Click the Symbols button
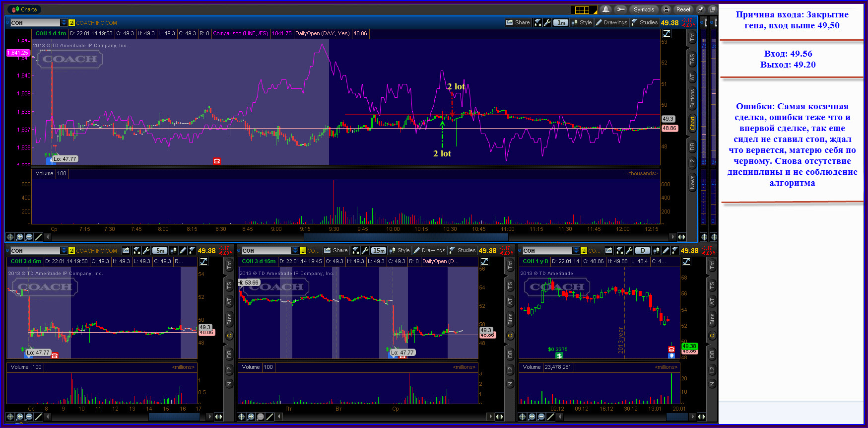The height and width of the screenshot is (428, 868). (644, 9)
